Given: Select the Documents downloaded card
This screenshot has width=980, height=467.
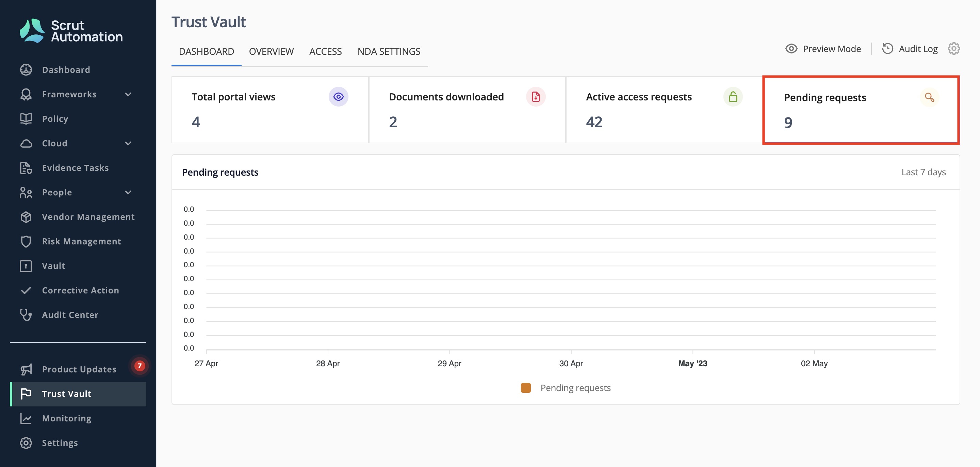Looking at the screenshot, I should click(x=467, y=110).
